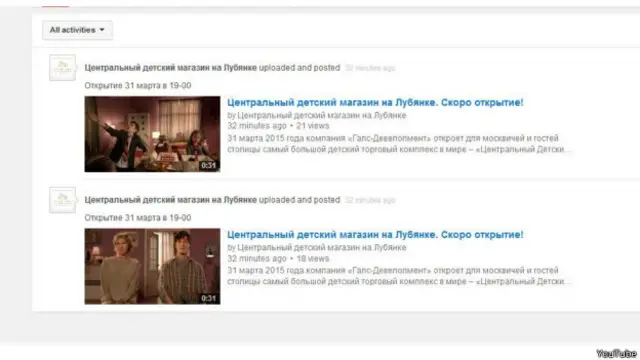Image resolution: width=640 pixels, height=360 pixels.
Task: Click '32 minutes ago • 18 views' text
Action: tap(278, 258)
